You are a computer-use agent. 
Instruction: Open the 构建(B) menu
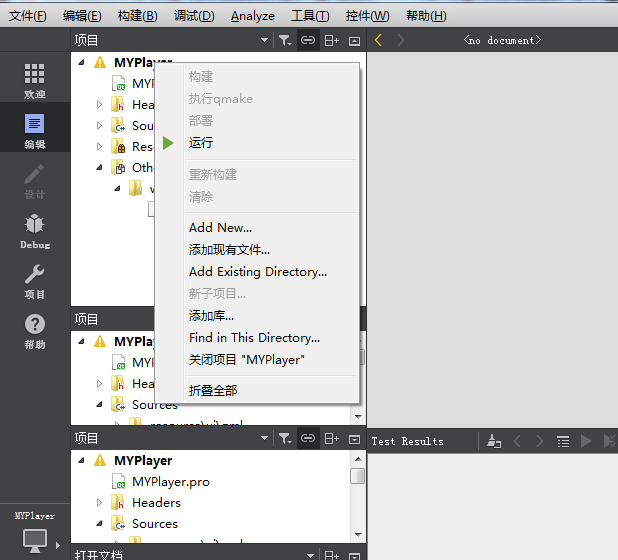coord(138,16)
